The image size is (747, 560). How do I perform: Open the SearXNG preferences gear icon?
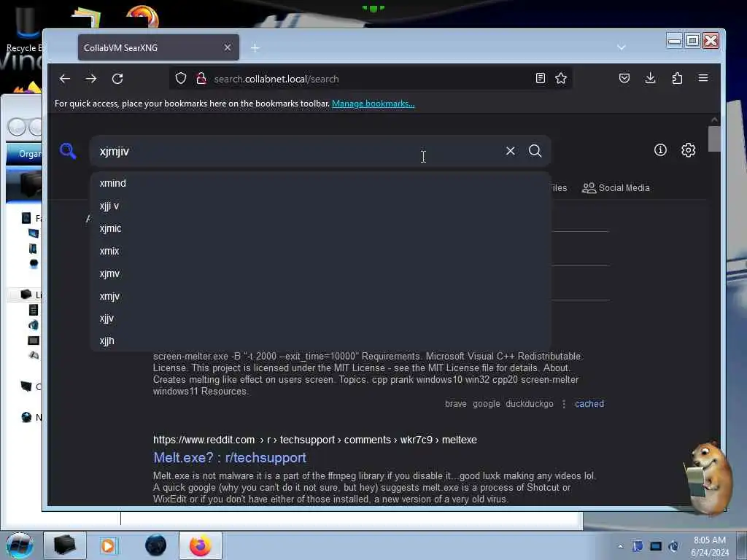click(688, 150)
